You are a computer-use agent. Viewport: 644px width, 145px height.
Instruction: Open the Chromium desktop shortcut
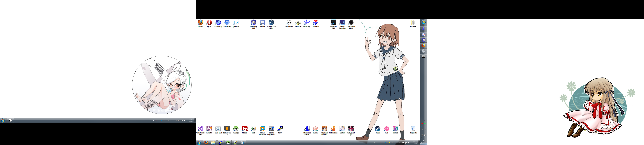pyautogui.click(x=227, y=24)
